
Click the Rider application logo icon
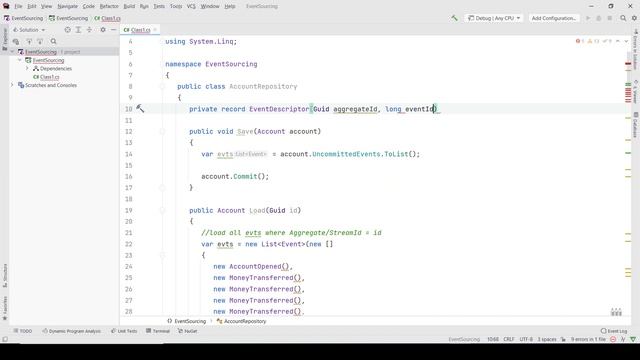(6, 6)
